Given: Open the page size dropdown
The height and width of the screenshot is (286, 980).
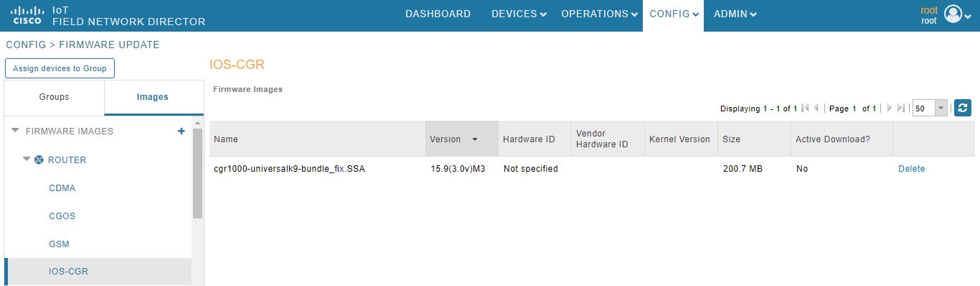Looking at the screenshot, I should coord(941,109).
